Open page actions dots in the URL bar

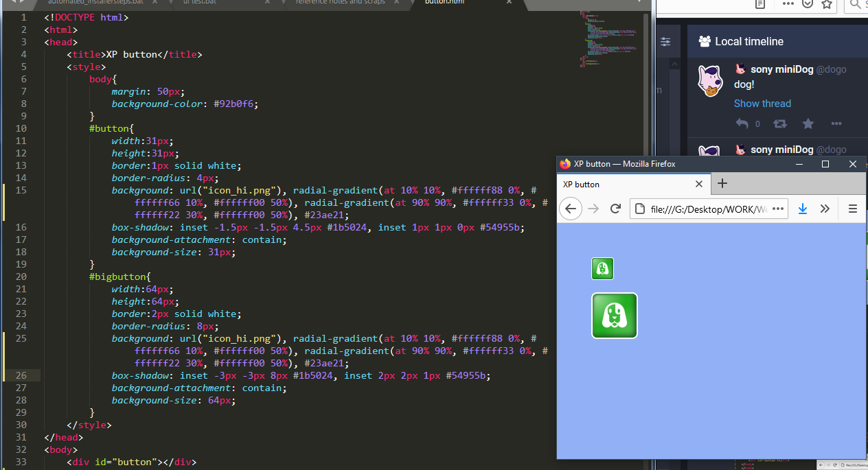coord(778,209)
